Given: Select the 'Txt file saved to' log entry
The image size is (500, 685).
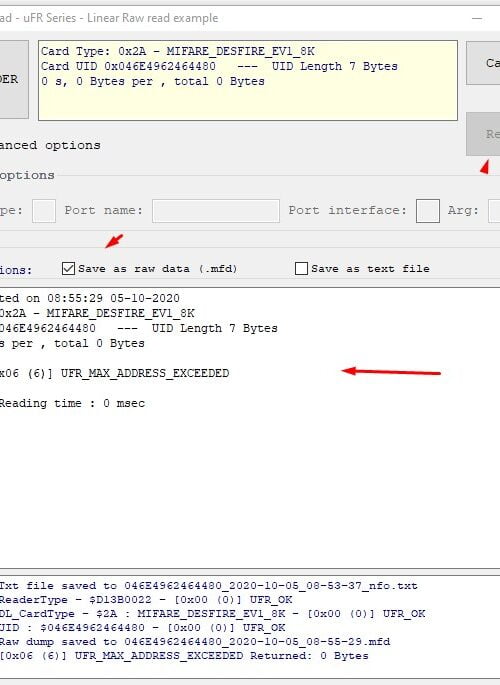Looking at the screenshot, I should [208, 586].
